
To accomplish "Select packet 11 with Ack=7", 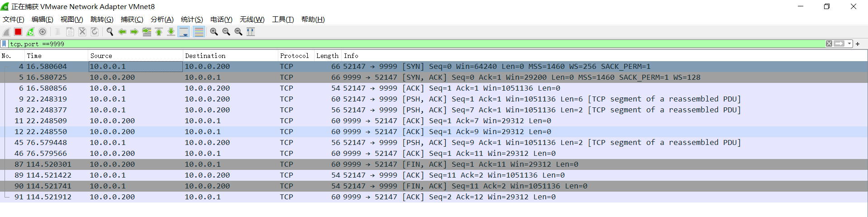I will [434, 121].
